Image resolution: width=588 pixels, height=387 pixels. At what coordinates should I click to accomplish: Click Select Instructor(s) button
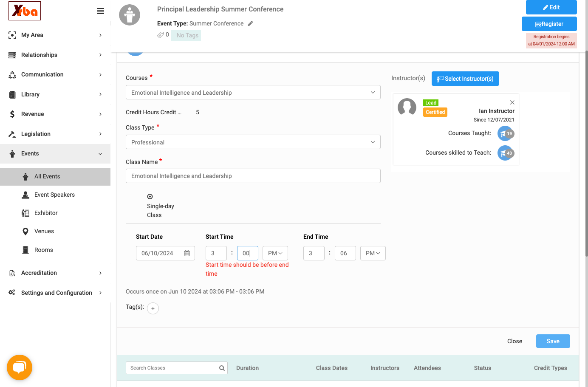point(465,79)
